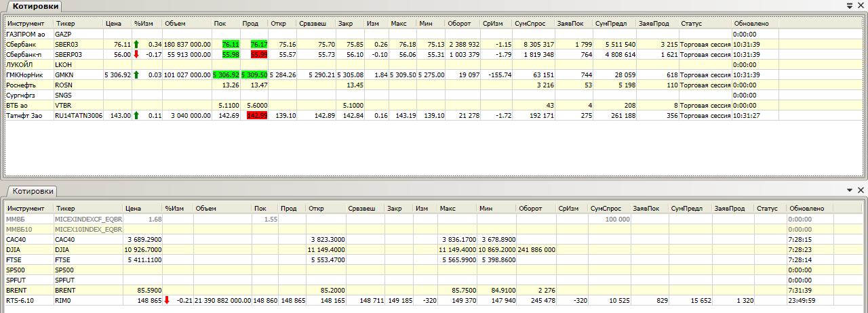Click the VTBR ticker cell
This screenshot has height=313, width=868.
click(78, 106)
